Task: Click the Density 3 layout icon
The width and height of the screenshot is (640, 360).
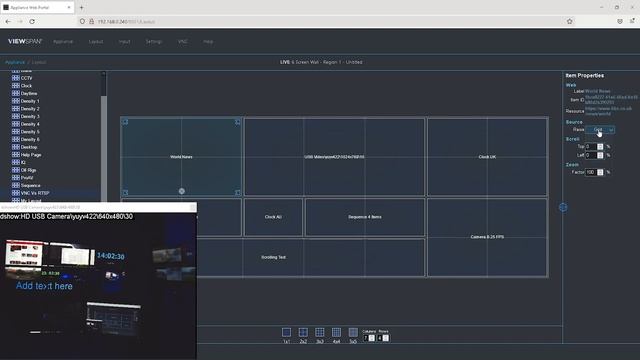Action: point(16,116)
